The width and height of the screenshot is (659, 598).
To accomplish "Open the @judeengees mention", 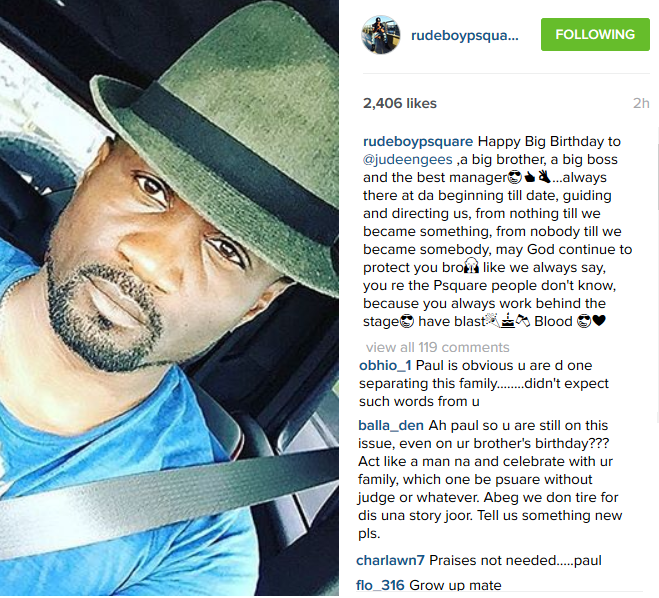I will click(408, 159).
